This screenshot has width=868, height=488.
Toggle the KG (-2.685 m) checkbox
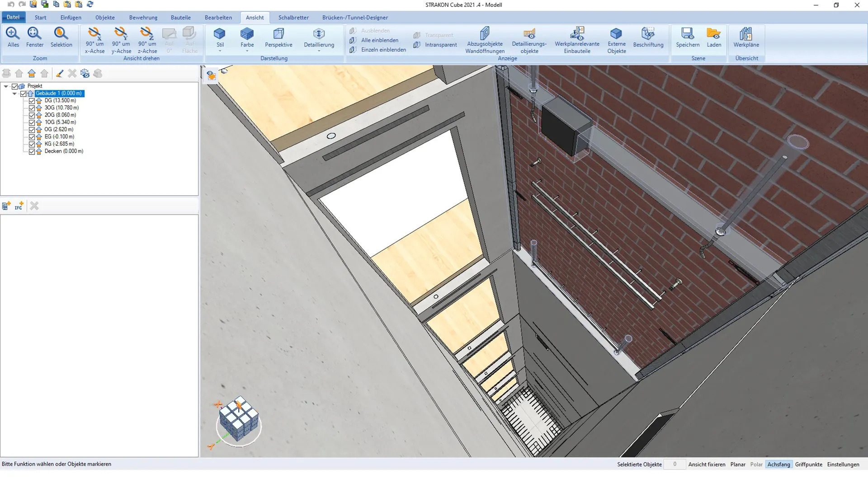32,144
